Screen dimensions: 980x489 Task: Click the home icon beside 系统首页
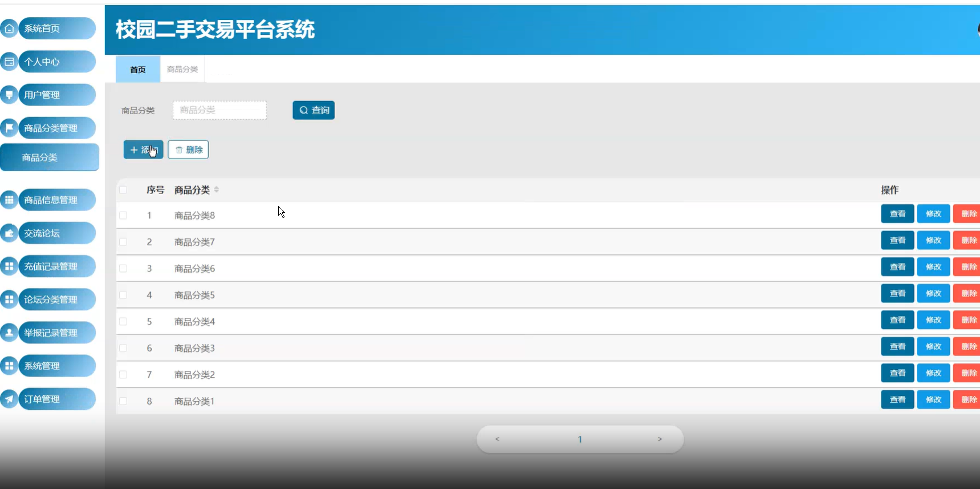[x=9, y=29]
